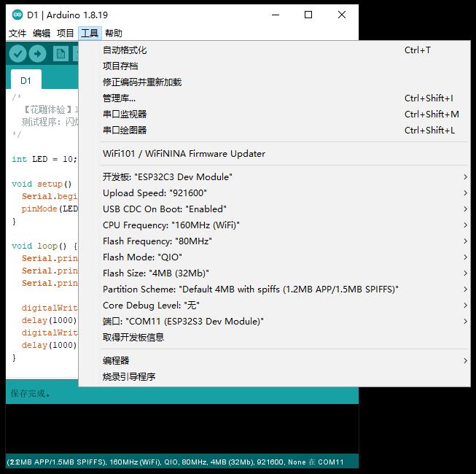Open 串口绘图器 serial plotter
The width and height of the screenshot is (476, 474).
pos(273,131)
